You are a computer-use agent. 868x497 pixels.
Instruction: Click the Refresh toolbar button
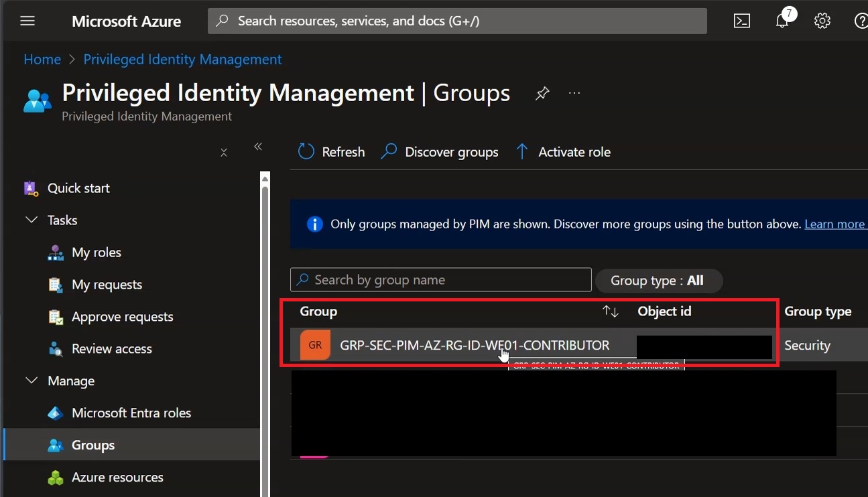[x=331, y=152]
